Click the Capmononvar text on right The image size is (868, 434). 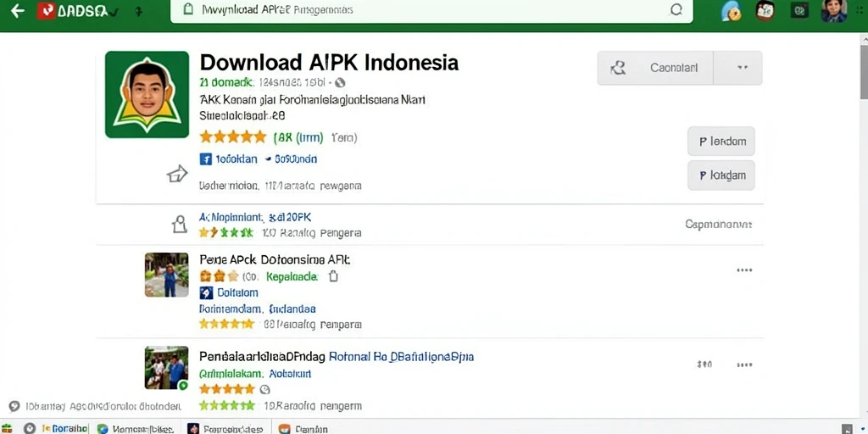point(718,224)
